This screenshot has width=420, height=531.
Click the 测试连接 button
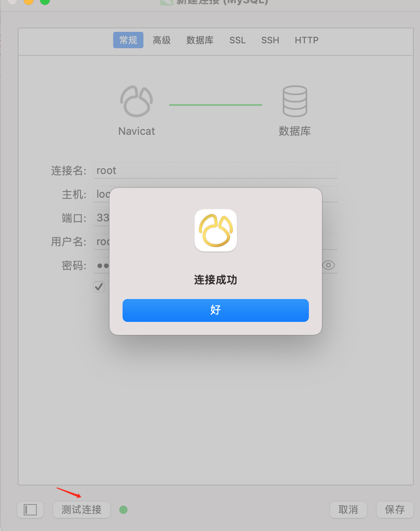[82, 509]
